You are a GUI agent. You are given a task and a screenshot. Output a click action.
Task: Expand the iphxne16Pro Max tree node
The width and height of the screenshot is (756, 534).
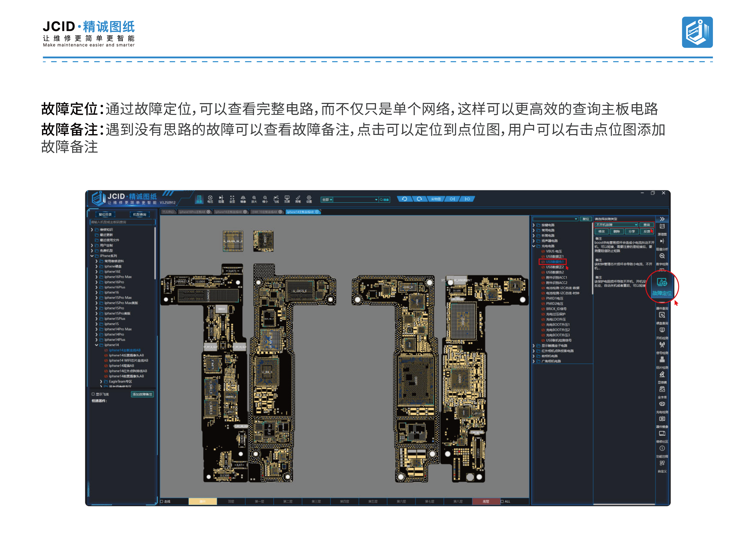pyautogui.click(x=97, y=277)
